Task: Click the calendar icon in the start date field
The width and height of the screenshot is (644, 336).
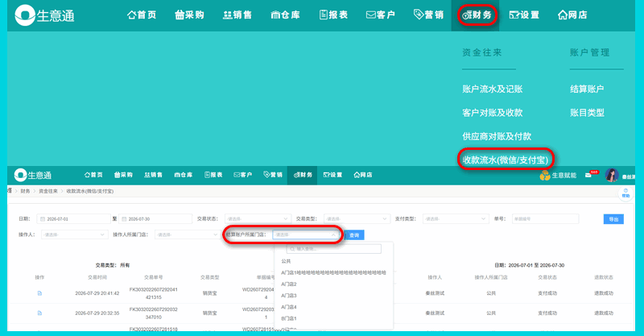Action: 43,219
